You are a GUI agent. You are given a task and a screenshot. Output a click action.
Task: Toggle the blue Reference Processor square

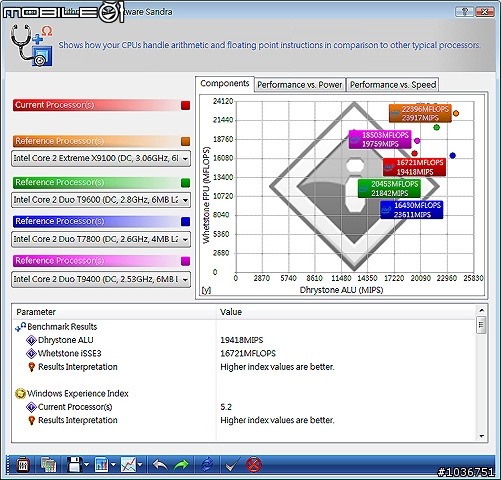coord(186,222)
